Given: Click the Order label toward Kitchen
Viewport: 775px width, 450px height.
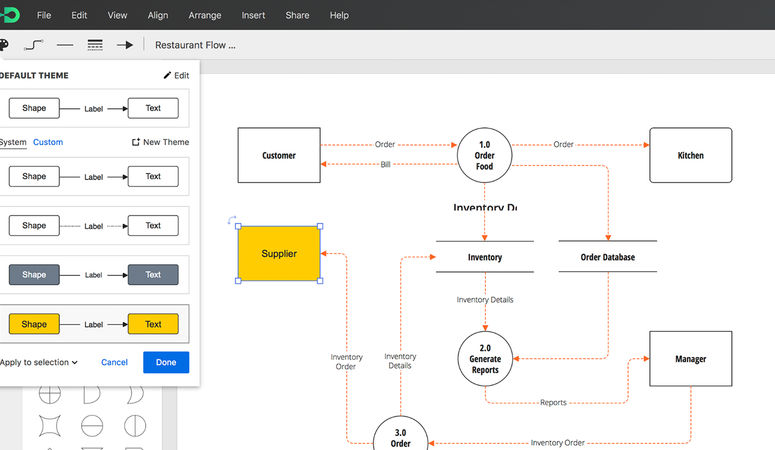Looking at the screenshot, I should pos(563,144).
